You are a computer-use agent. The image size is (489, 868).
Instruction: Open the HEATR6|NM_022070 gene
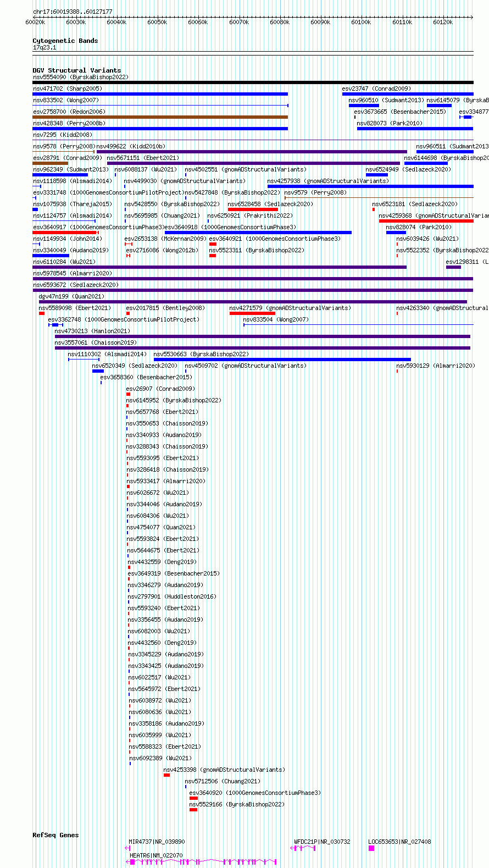coord(156,855)
